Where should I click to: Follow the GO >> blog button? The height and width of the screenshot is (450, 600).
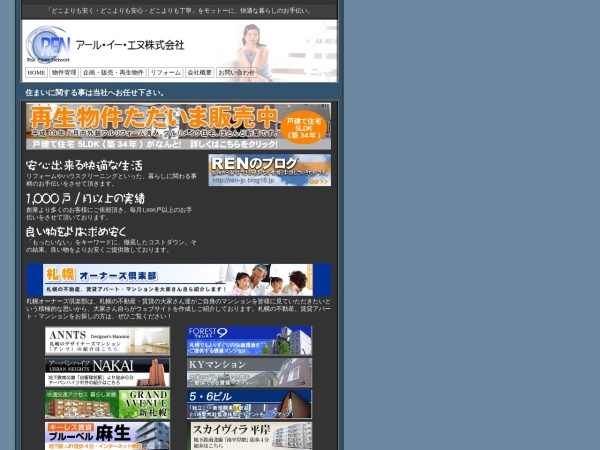click(x=319, y=182)
